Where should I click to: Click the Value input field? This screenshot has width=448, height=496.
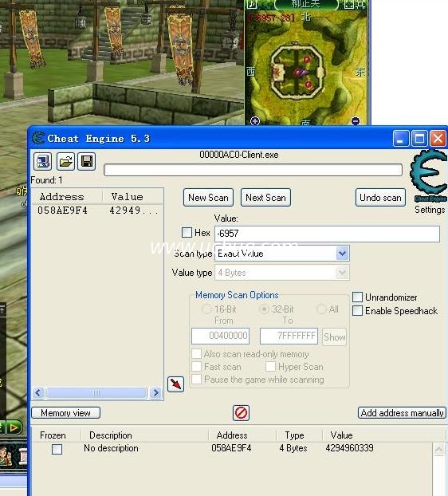327,234
